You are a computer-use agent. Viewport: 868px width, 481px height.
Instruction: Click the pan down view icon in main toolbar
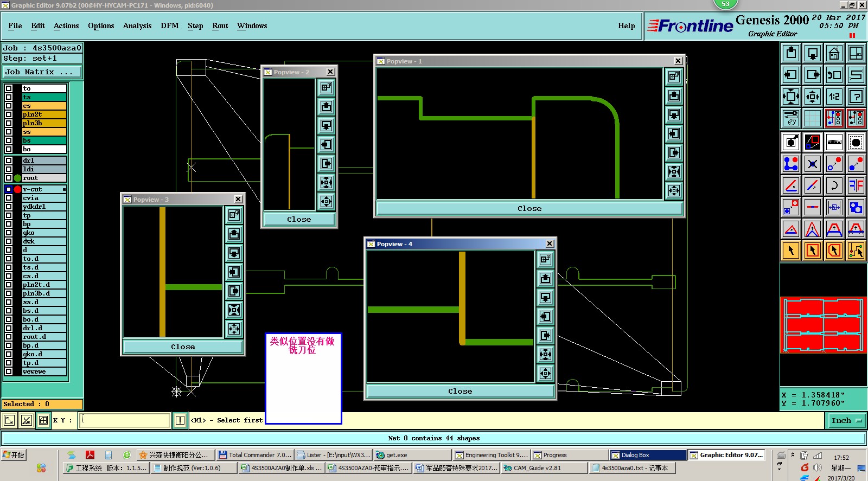coord(813,53)
